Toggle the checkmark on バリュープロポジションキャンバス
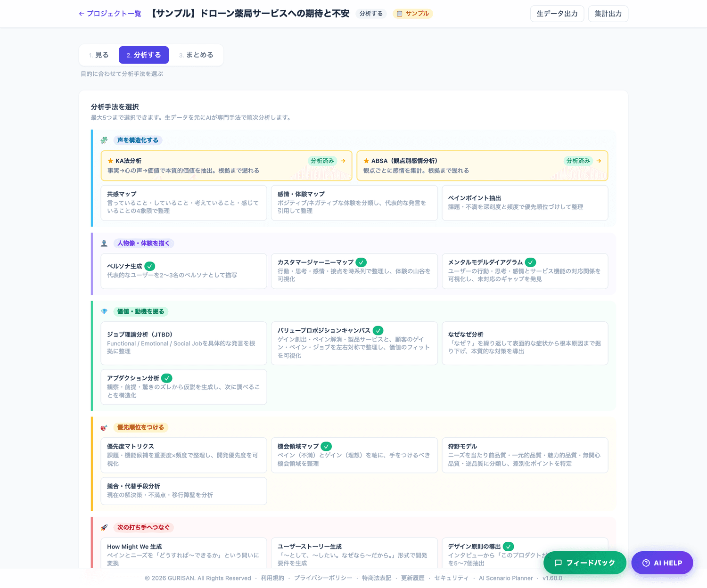The height and width of the screenshot is (588, 707). pos(378,330)
